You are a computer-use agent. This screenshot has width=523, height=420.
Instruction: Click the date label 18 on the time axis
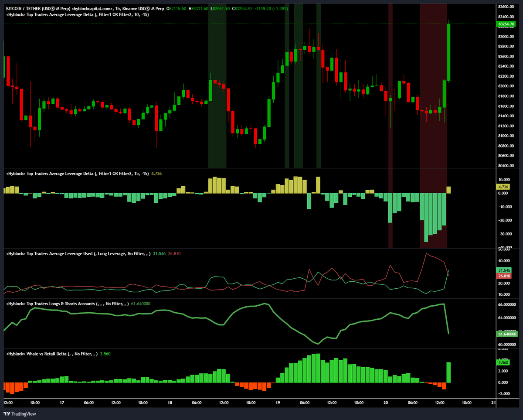coord(170,403)
